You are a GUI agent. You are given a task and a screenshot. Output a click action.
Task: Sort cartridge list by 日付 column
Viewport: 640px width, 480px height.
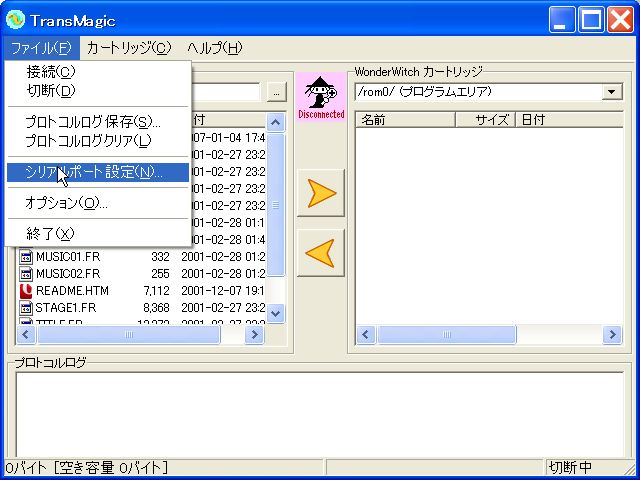point(569,120)
